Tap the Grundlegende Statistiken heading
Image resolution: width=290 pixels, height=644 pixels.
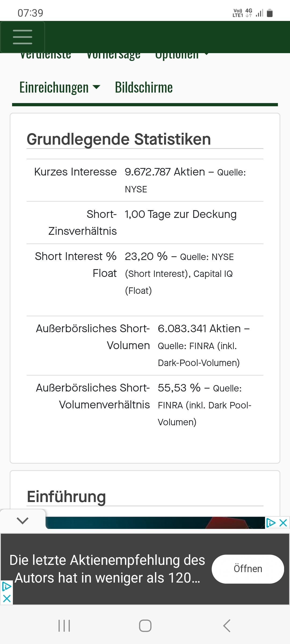119,139
